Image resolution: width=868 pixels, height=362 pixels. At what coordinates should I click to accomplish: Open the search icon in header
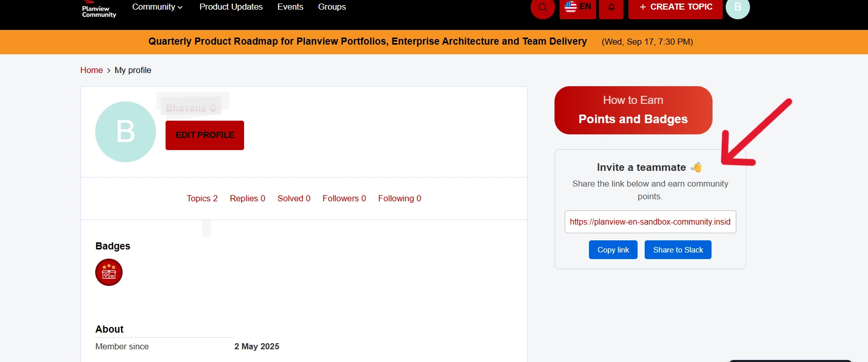[x=543, y=7]
